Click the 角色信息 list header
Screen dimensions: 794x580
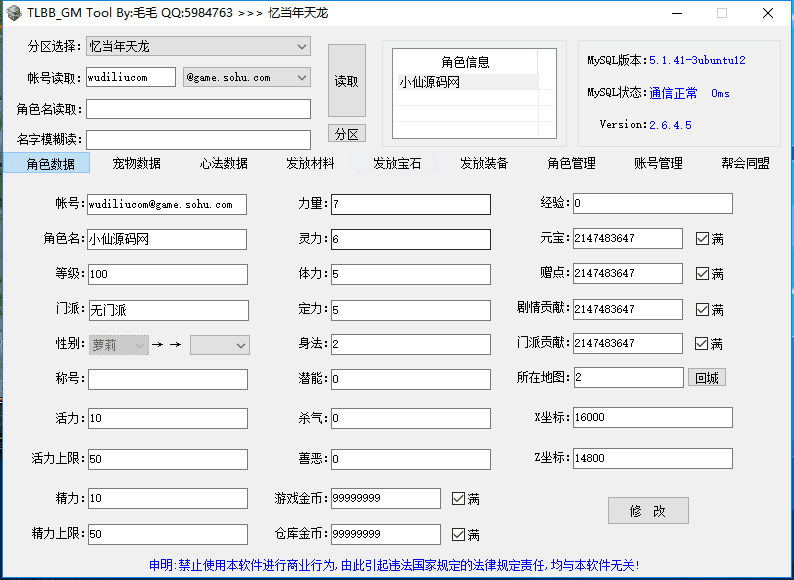465,62
